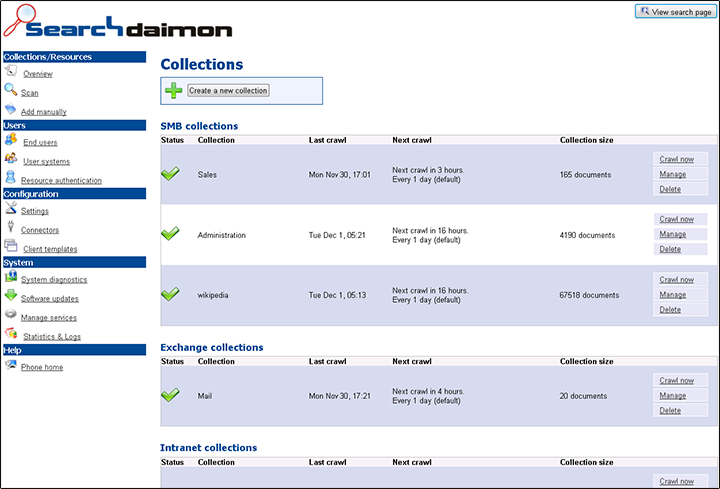
Task: Click the '67518 documents' collection size text
Action: point(589,295)
